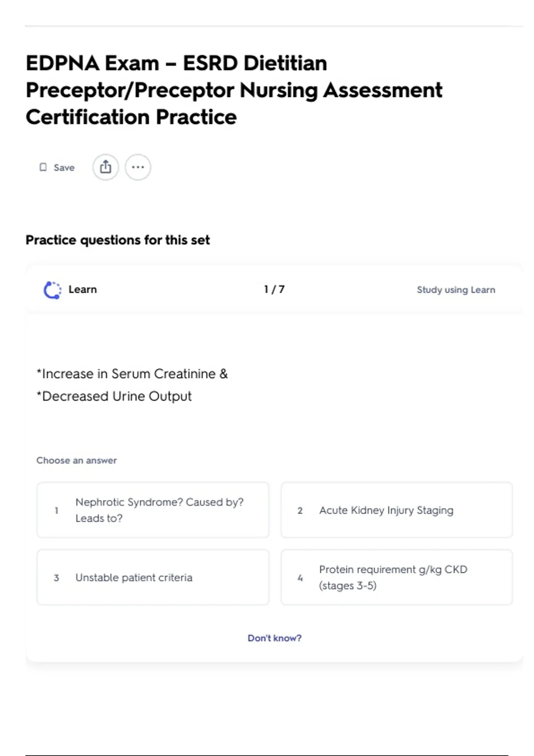Click number badge 1 on first answer

click(57, 511)
